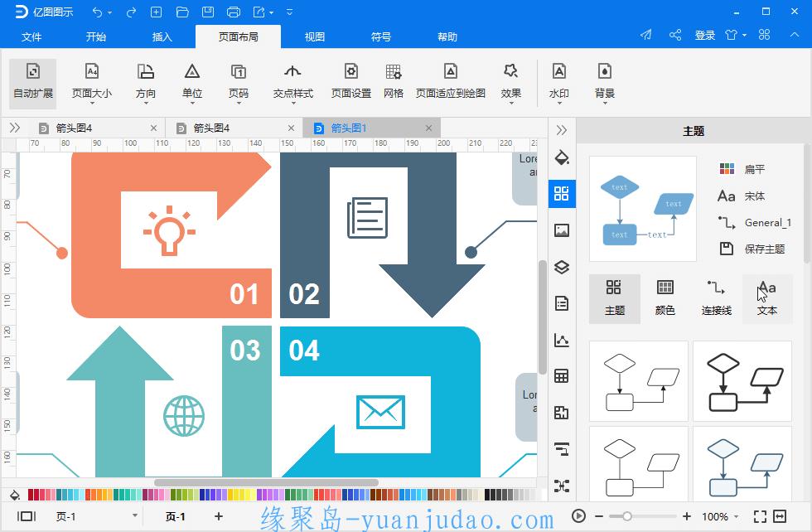
Task: Open the Grid (网格) tool
Action: point(394,81)
